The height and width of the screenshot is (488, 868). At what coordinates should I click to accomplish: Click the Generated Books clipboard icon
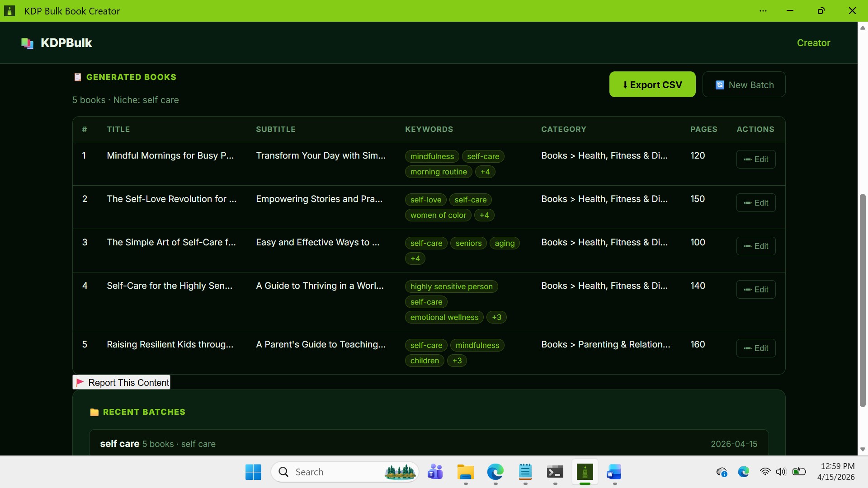coord(78,77)
